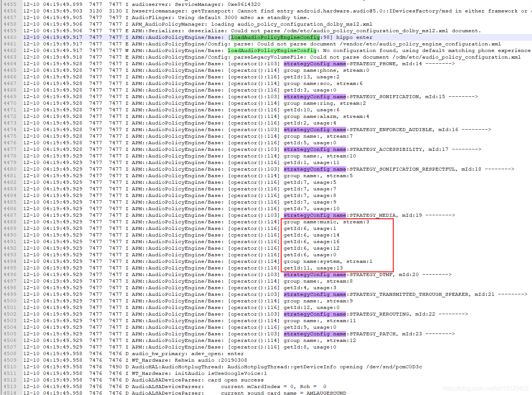Click audio_policy_configuration_dolby_ms12.xml loading line
The width and height of the screenshot is (532, 395).
click(252, 24)
